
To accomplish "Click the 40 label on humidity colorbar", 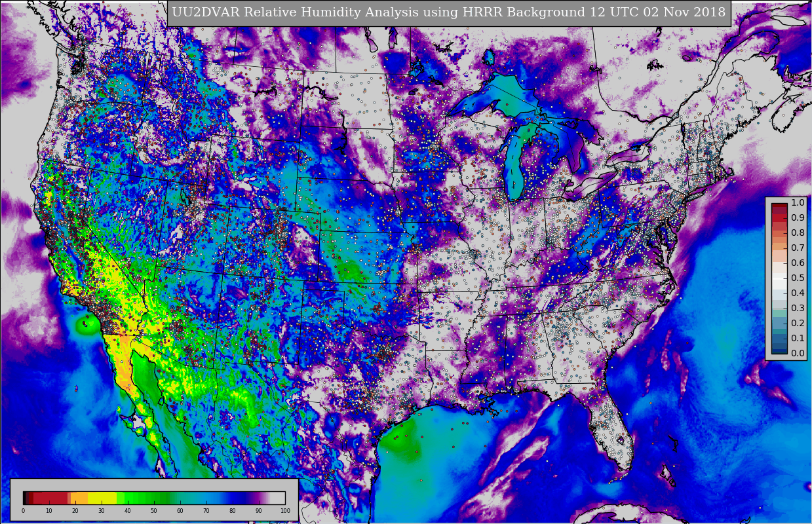I will (128, 511).
